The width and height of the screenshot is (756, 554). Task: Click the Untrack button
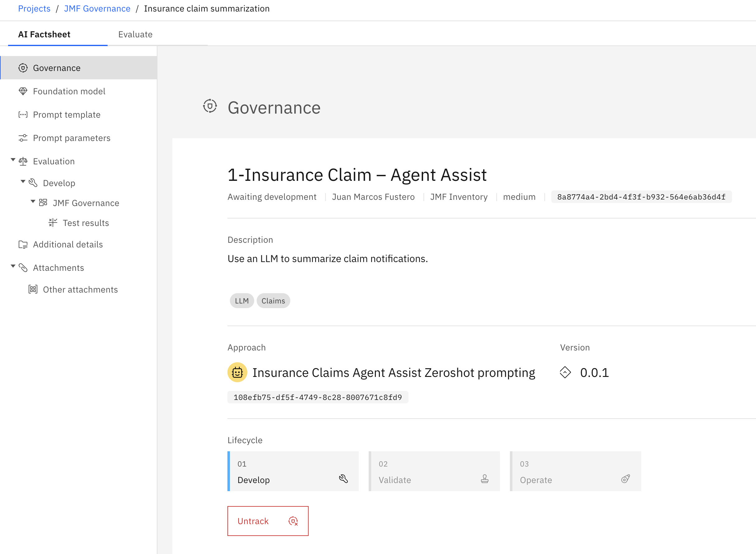(268, 521)
